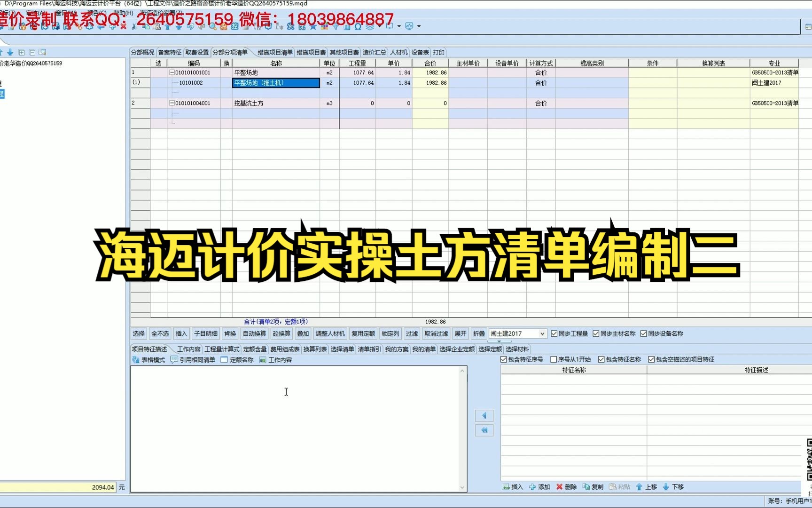Click the 名称 column header
The image size is (812, 508).
[276, 63]
